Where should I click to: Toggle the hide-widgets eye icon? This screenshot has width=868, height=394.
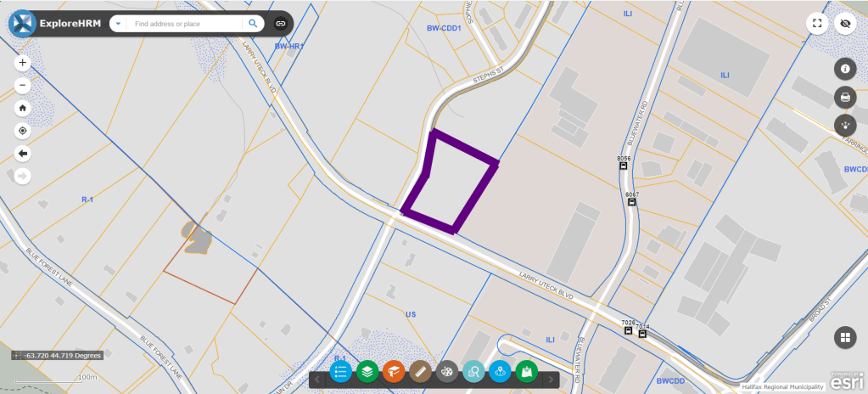coord(845,23)
